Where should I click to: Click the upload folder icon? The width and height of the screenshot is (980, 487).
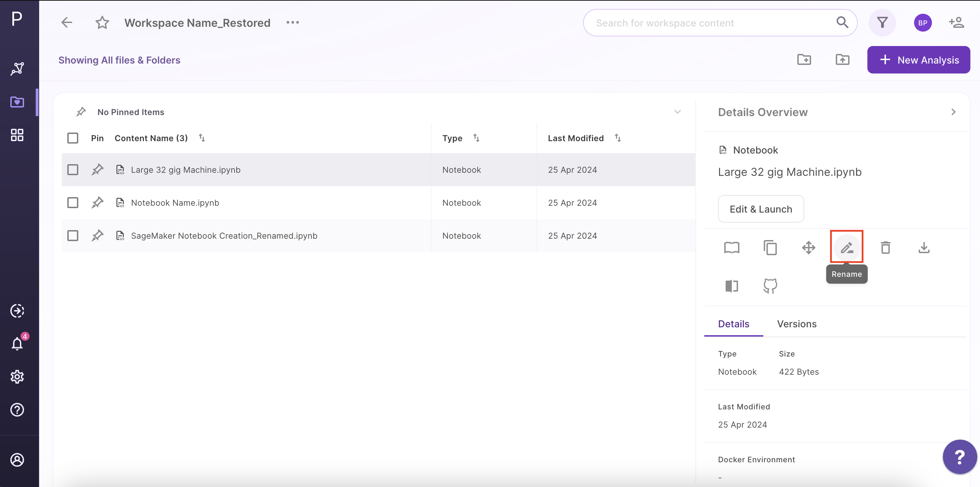[x=842, y=60]
